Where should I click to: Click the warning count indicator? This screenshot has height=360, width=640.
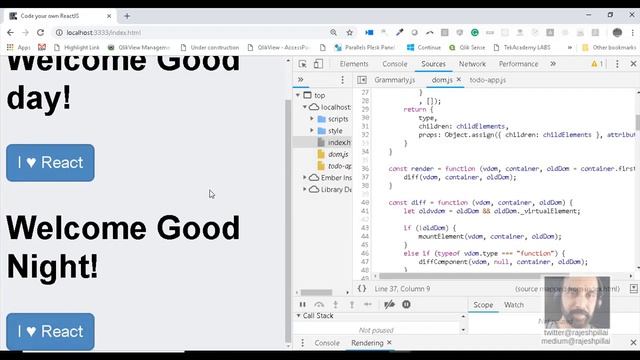(x=597, y=64)
